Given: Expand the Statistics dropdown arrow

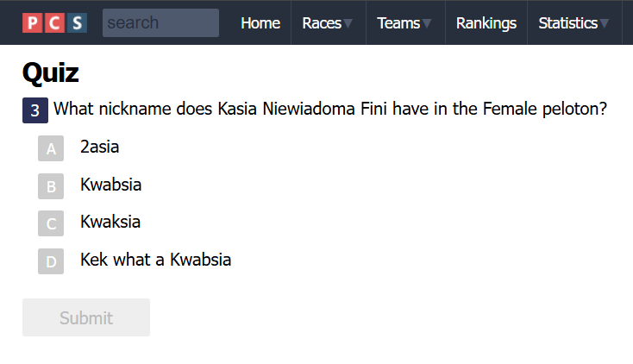Looking at the screenshot, I should point(605,24).
